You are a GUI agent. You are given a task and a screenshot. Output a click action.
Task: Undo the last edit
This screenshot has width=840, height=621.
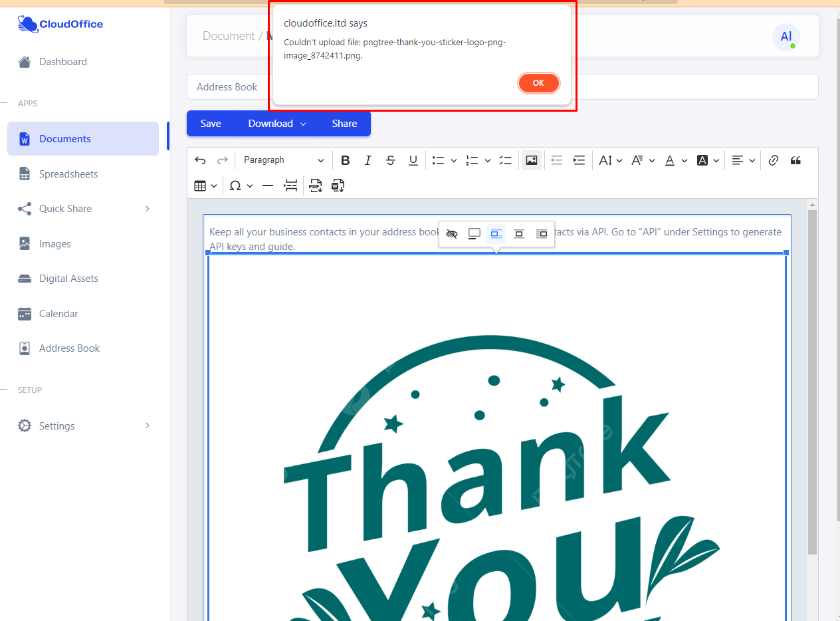tap(200, 160)
